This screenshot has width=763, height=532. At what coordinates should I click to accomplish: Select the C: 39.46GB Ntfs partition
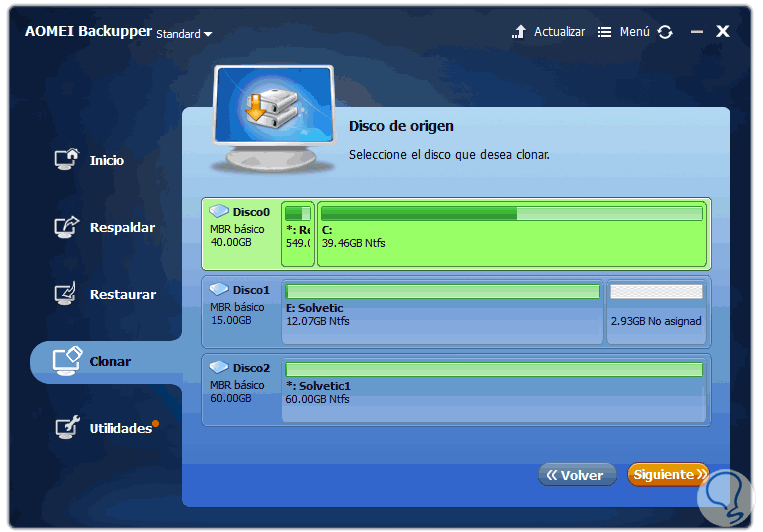coord(512,234)
